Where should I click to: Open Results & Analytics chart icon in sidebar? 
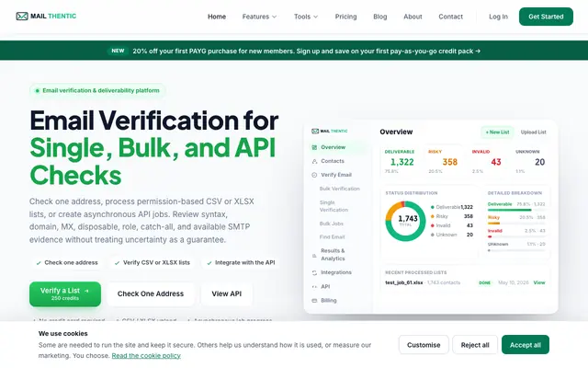coord(314,256)
